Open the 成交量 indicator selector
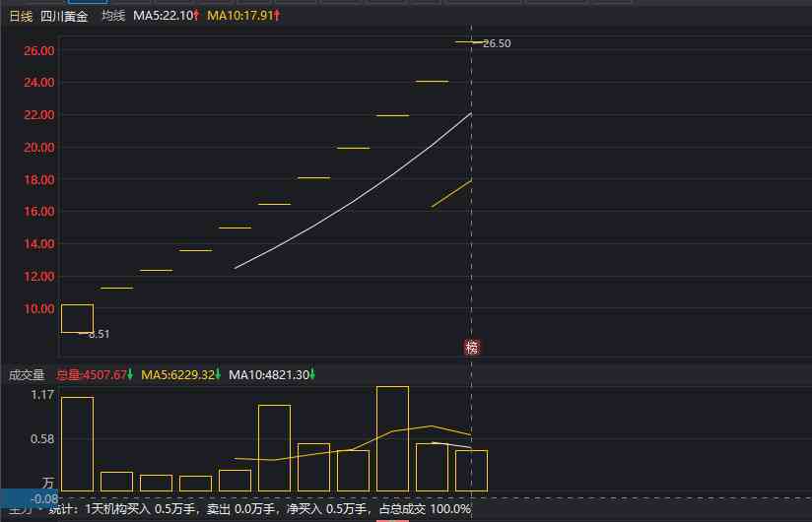The width and height of the screenshot is (812, 522). pyautogui.click(x=27, y=375)
